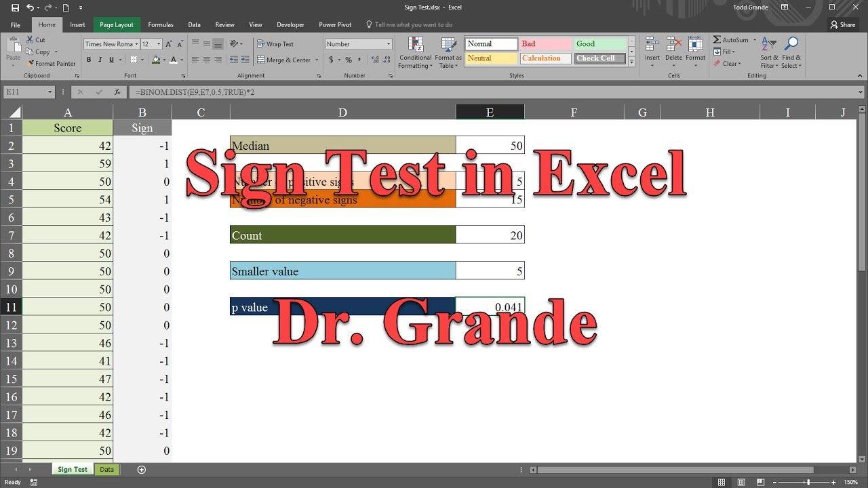
Task: Click the Insert Function fx icon
Action: point(117,91)
